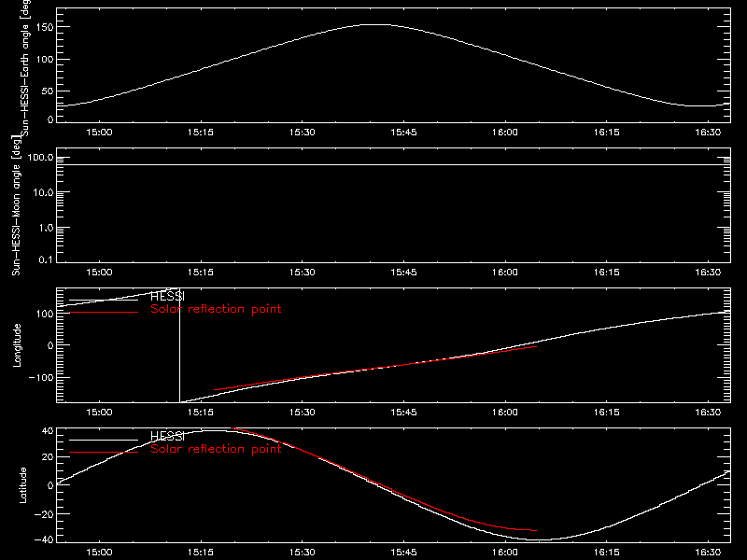Click "16:30" time label under Earth angle plot
The width and height of the screenshot is (747, 560).
pos(708,132)
